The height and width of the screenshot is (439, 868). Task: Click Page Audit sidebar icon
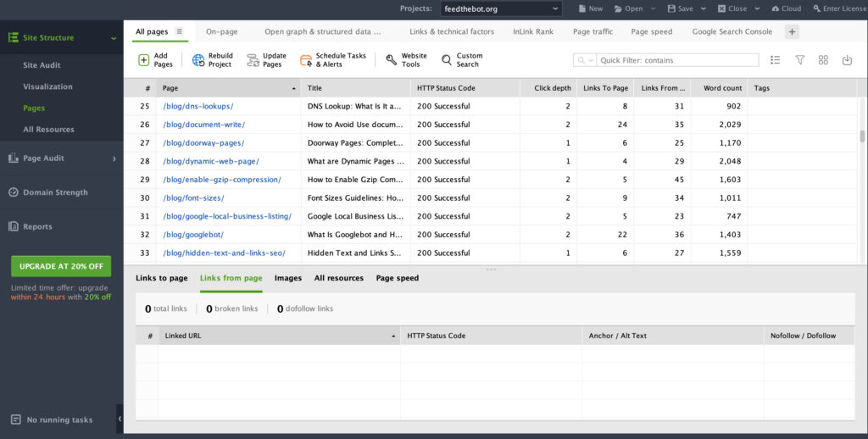tap(14, 158)
